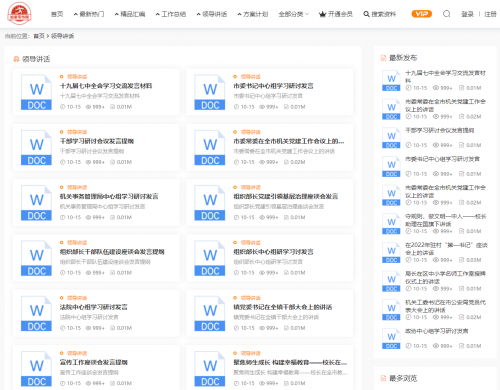
Task: Click the 最多浏览 section heading
Action: pos(403,378)
